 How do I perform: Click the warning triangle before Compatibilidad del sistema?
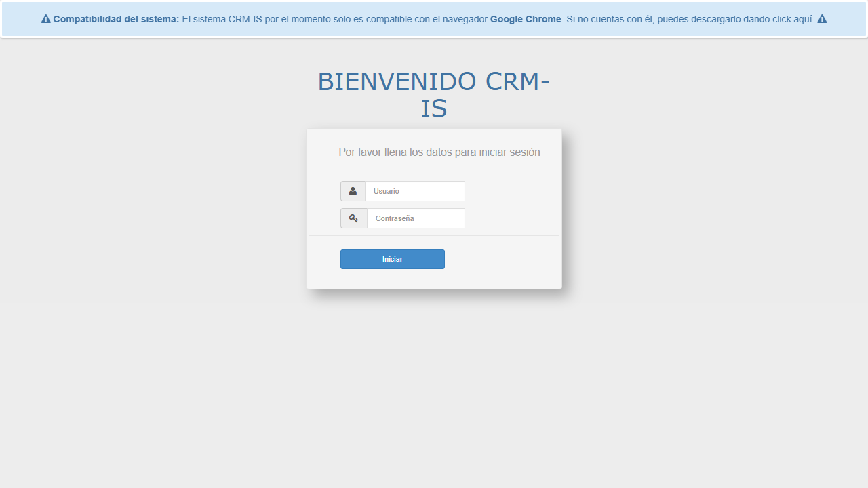pyautogui.click(x=46, y=19)
